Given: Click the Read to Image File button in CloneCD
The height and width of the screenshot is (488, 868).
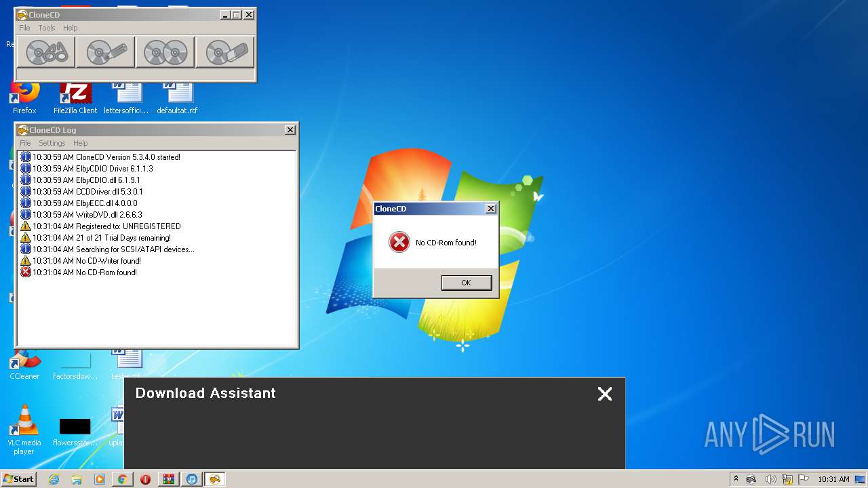Looking at the screenshot, I should pos(46,52).
